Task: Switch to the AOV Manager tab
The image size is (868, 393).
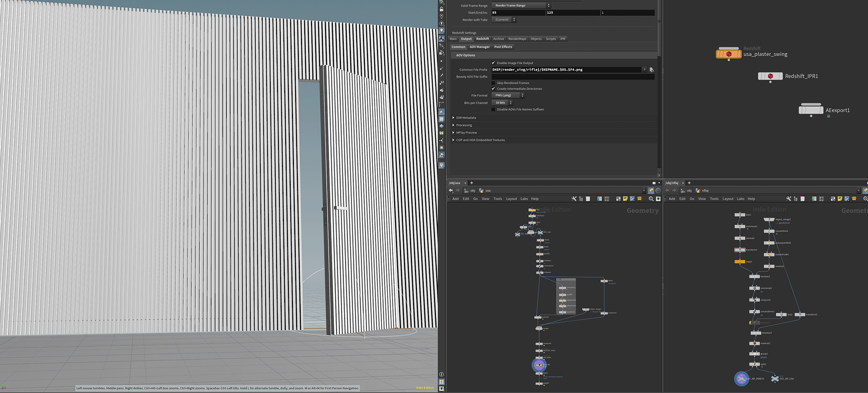Action: click(x=479, y=47)
